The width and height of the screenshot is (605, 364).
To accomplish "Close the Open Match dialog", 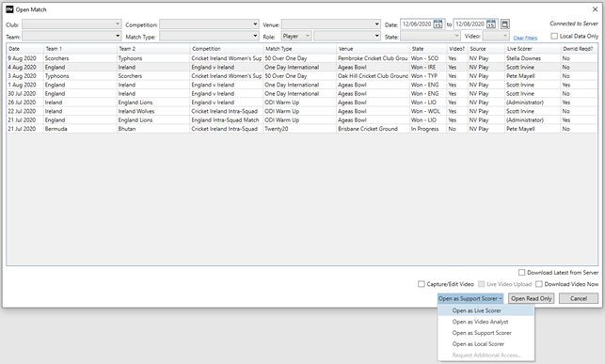I will point(595,9).
